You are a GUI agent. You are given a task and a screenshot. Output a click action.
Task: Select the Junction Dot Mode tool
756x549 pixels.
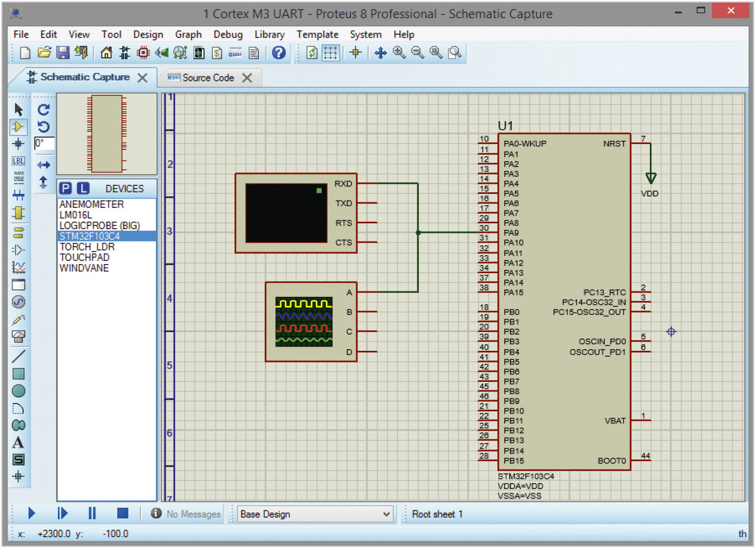[19, 144]
